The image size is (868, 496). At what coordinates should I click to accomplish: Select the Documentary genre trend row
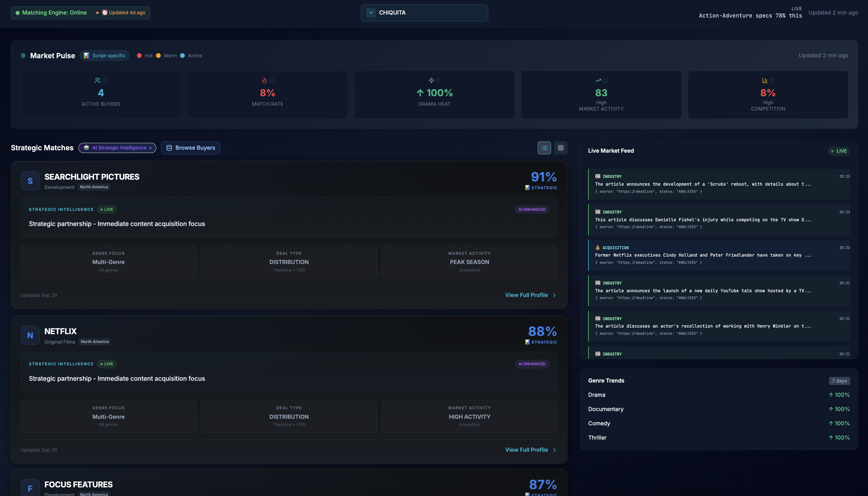pyautogui.click(x=719, y=409)
